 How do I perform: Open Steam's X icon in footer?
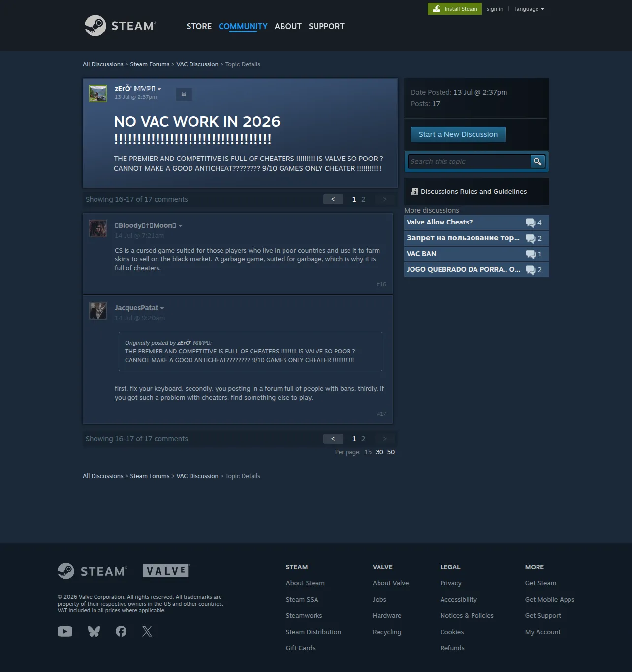click(x=147, y=631)
